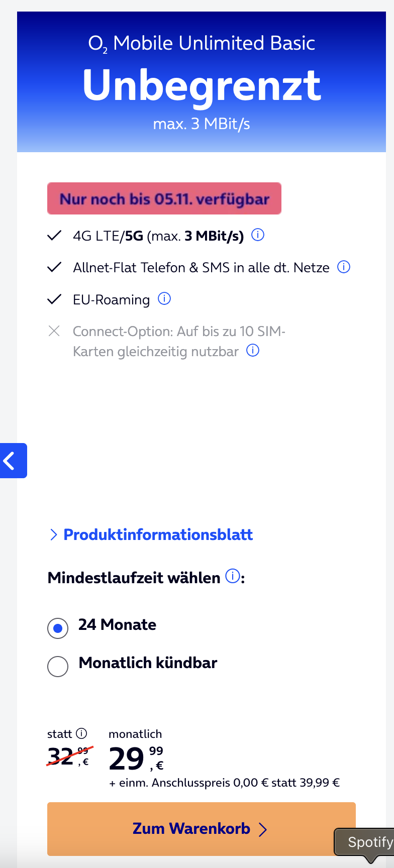Open info icon for Connect-Option SIM cards

[x=253, y=351]
